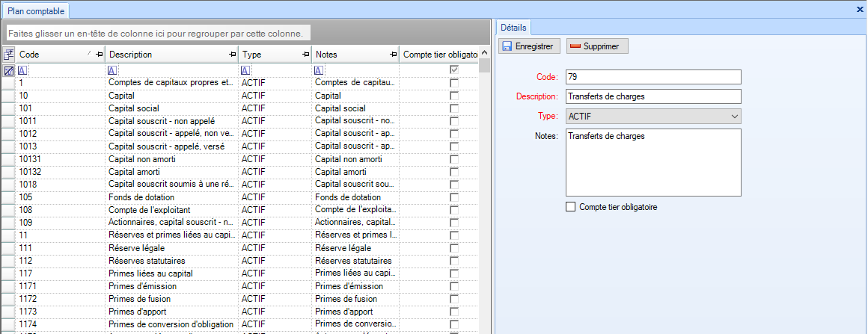Click the Enregistrer button

tap(529, 46)
